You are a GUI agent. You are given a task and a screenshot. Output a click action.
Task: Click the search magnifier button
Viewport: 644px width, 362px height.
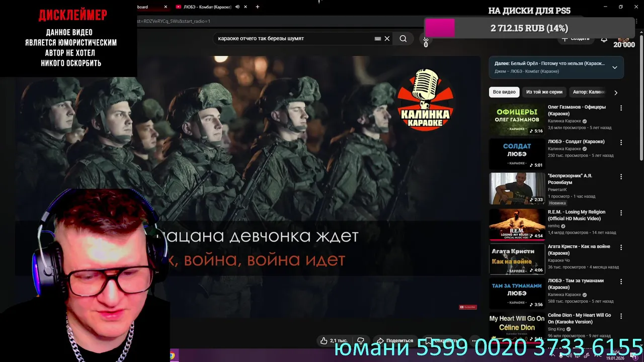pyautogui.click(x=403, y=39)
